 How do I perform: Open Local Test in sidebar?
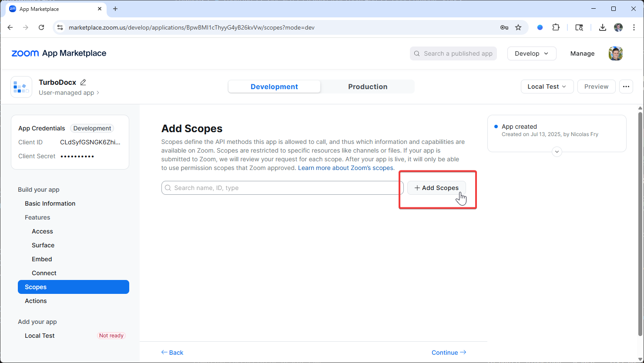(40, 336)
